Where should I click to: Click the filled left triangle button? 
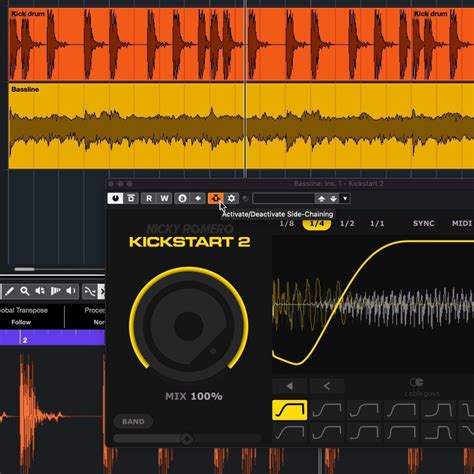[x=289, y=386]
